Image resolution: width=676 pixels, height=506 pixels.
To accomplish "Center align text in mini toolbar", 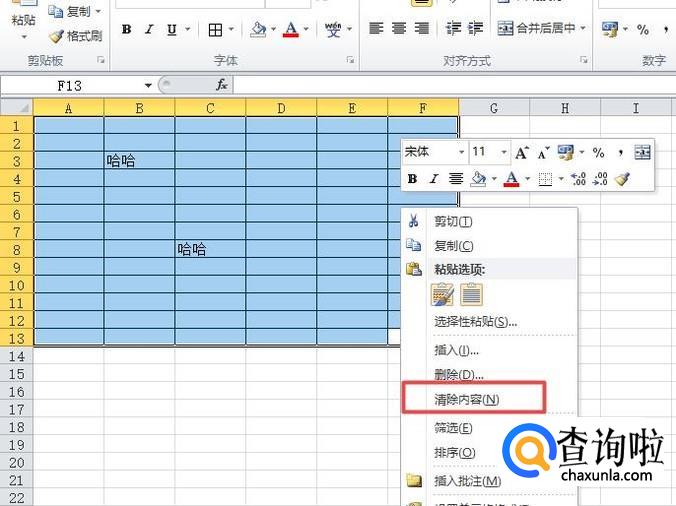I will (x=456, y=178).
